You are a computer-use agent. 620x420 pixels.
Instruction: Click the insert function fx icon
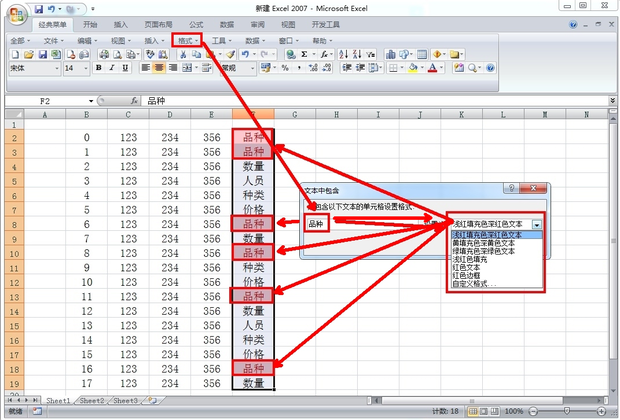pyautogui.click(x=134, y=101)
